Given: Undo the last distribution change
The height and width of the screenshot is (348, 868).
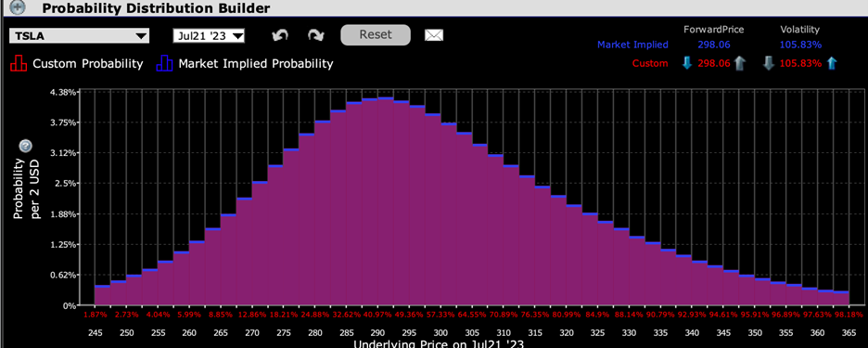Looking at the screenshot, I should point(280,35).
